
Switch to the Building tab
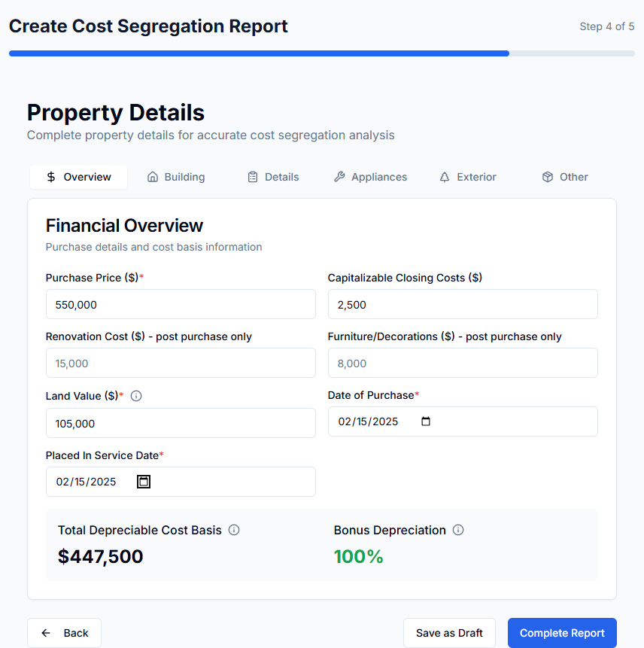(176, 177)
